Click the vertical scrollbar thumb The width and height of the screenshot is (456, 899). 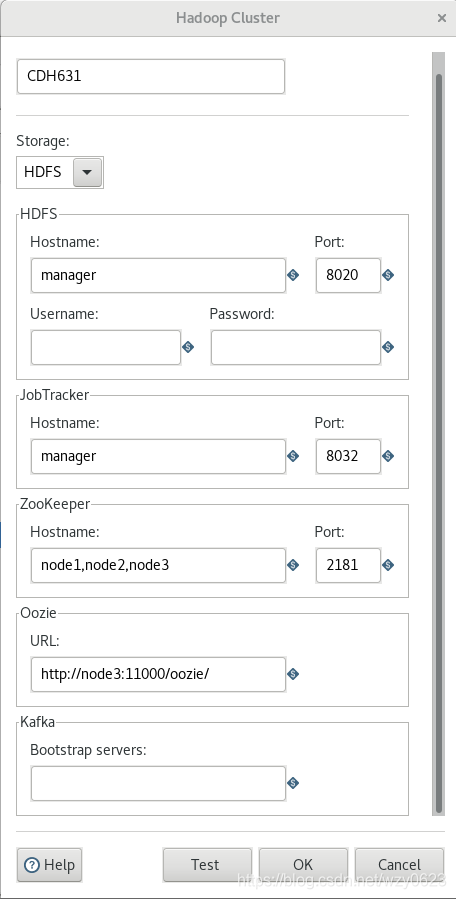pyautogui.click(x=439, y=443)
